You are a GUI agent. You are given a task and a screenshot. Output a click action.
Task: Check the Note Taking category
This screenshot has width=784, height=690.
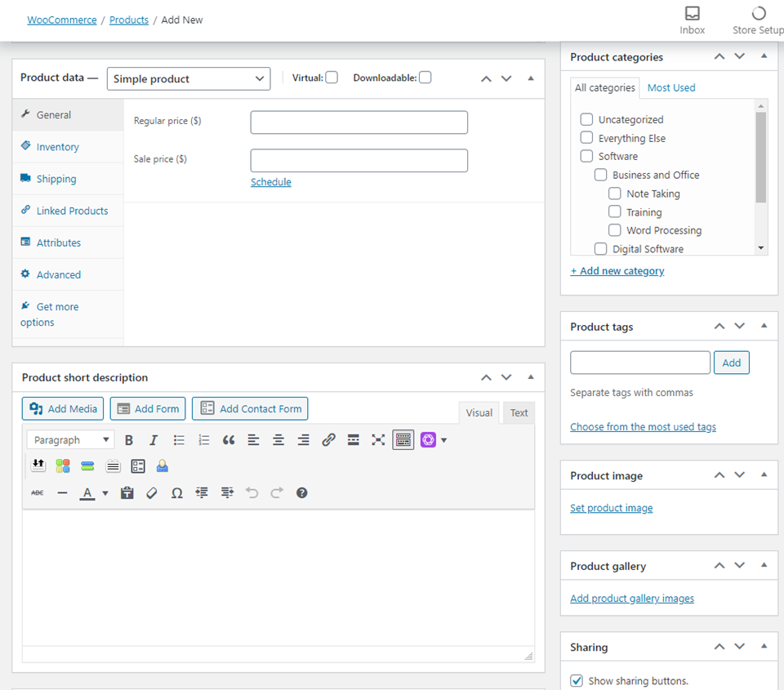[x=614, y=193]
